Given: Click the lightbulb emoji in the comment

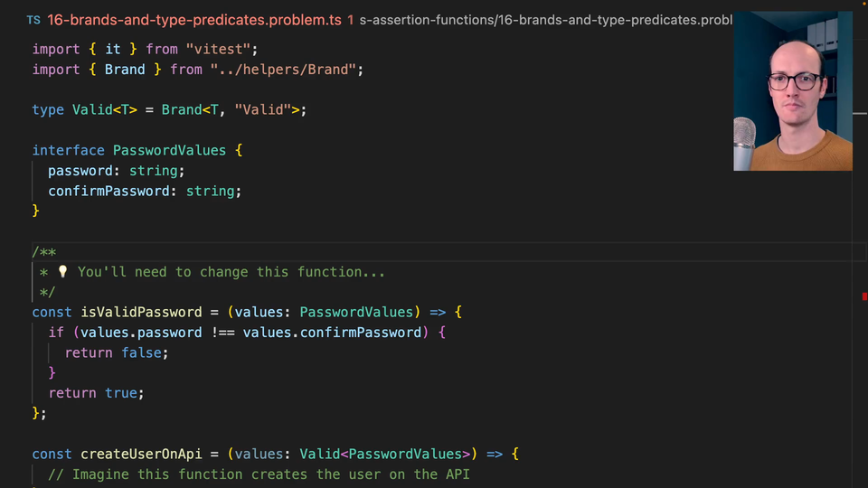Looking at the screenshot, I should point(62,272).
